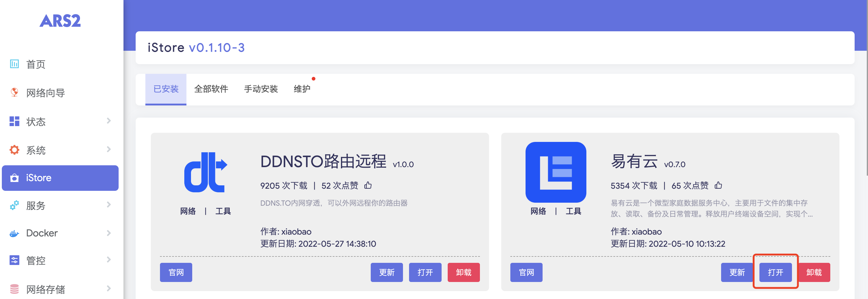Click the 易有云 version v0.7.0
The image size is (868, 299).
point(675,164)
